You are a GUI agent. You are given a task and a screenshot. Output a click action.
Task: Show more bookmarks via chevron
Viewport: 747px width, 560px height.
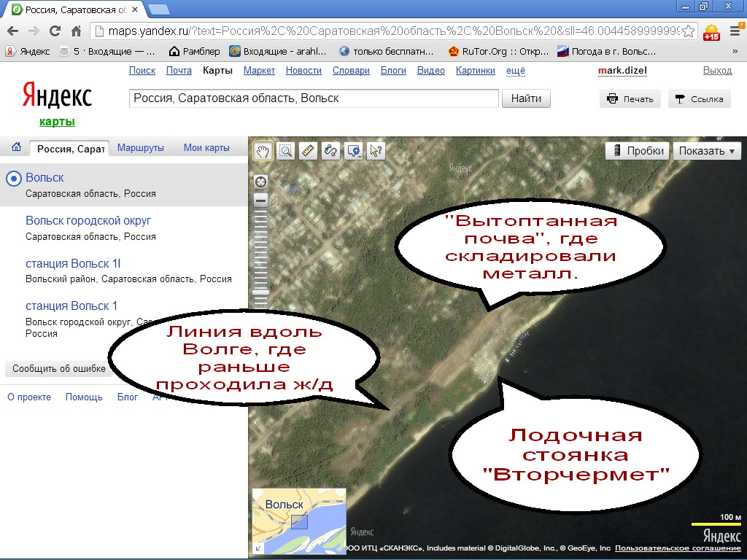click(735, 52)
